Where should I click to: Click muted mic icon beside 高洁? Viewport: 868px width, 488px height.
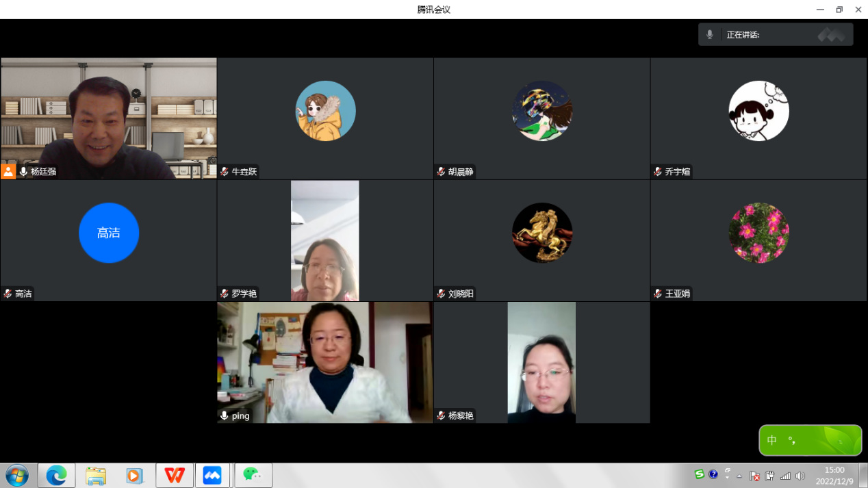point(8,294)
